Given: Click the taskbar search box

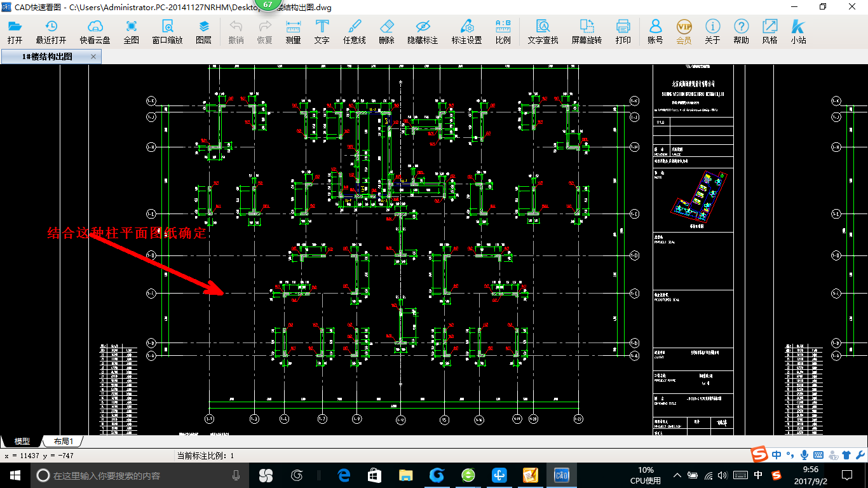Looking at the screenshot, I should [139, 475].
